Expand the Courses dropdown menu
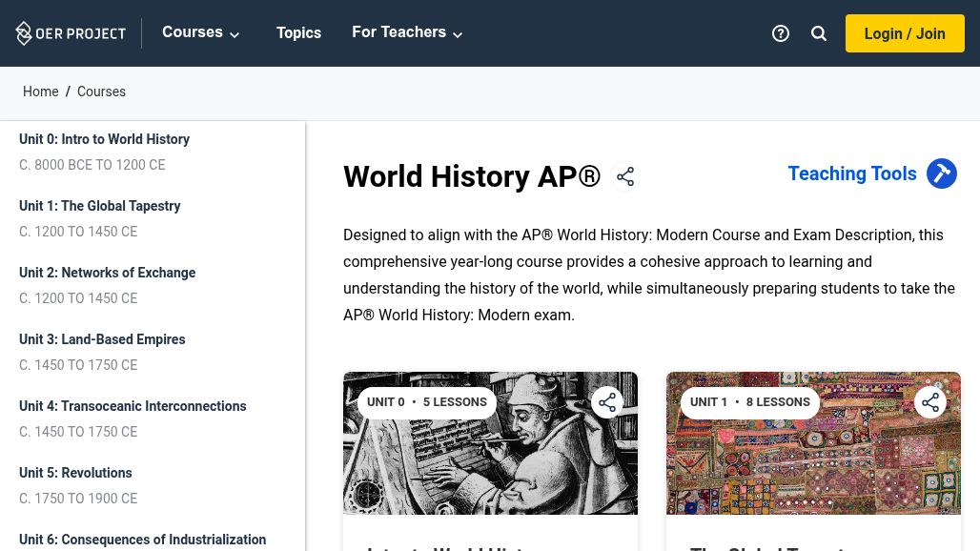This screenshot has height=551, width=980. tap(200, 32)
